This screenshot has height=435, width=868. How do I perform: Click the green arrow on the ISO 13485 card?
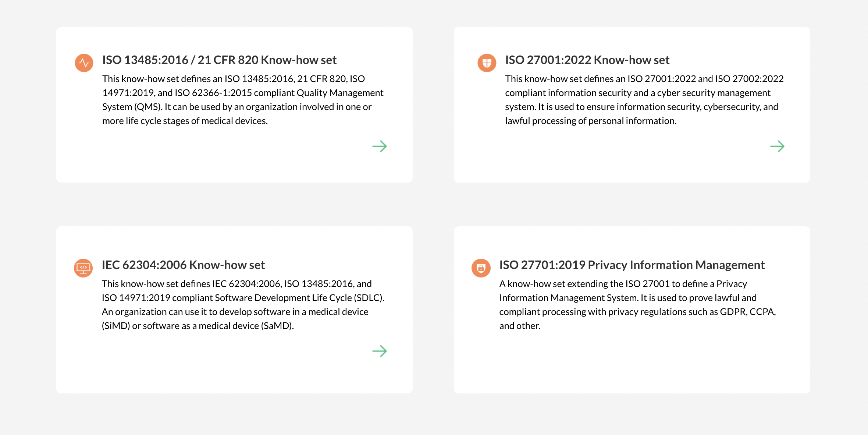click(380, 146)
